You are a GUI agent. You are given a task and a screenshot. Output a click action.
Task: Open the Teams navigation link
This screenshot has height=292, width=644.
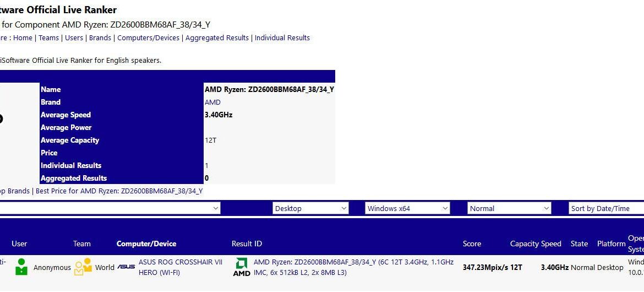48,38
